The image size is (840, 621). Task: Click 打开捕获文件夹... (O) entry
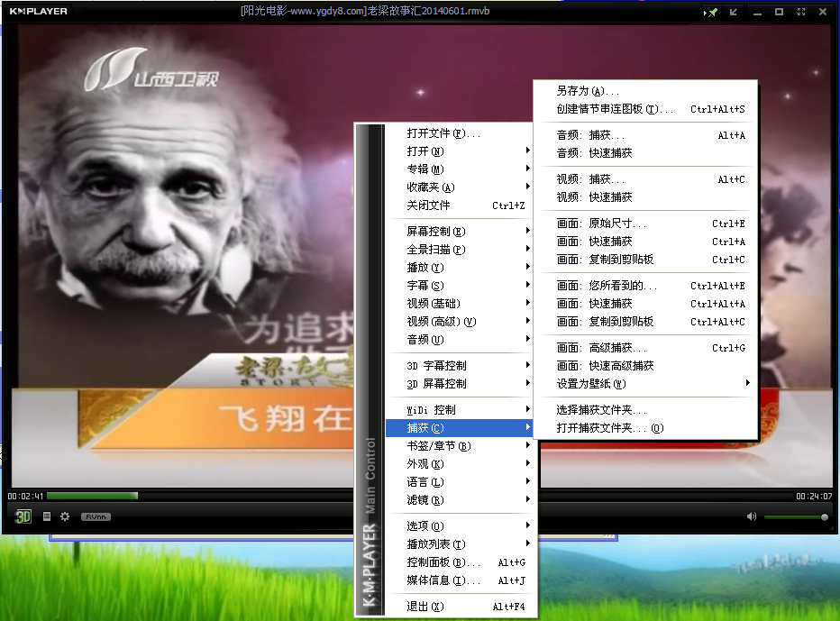609,428
